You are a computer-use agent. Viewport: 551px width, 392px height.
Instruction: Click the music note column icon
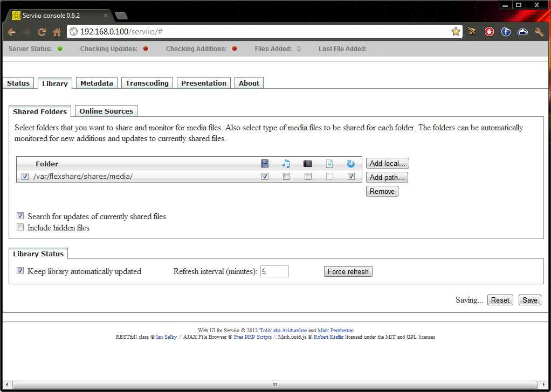[286, 164]
